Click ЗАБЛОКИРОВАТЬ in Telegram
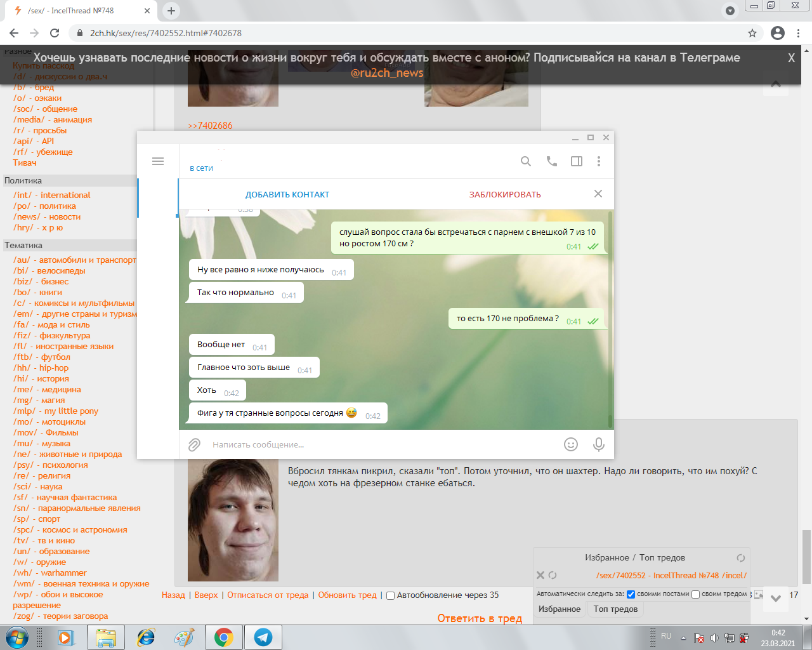 505,195
